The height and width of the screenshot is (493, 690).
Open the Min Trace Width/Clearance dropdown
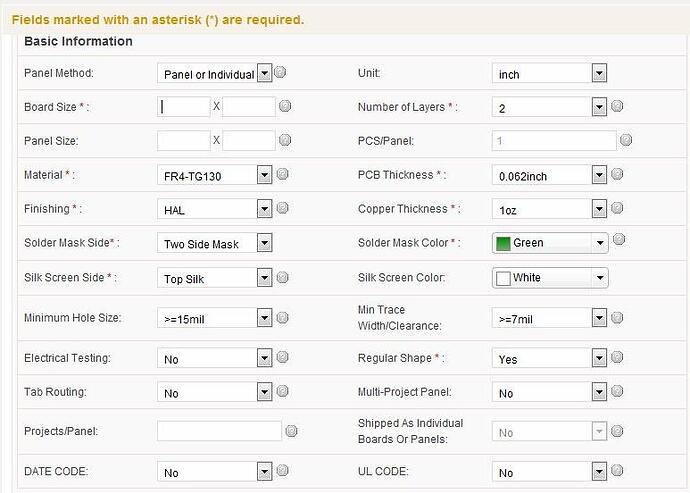tap(550, 318)
